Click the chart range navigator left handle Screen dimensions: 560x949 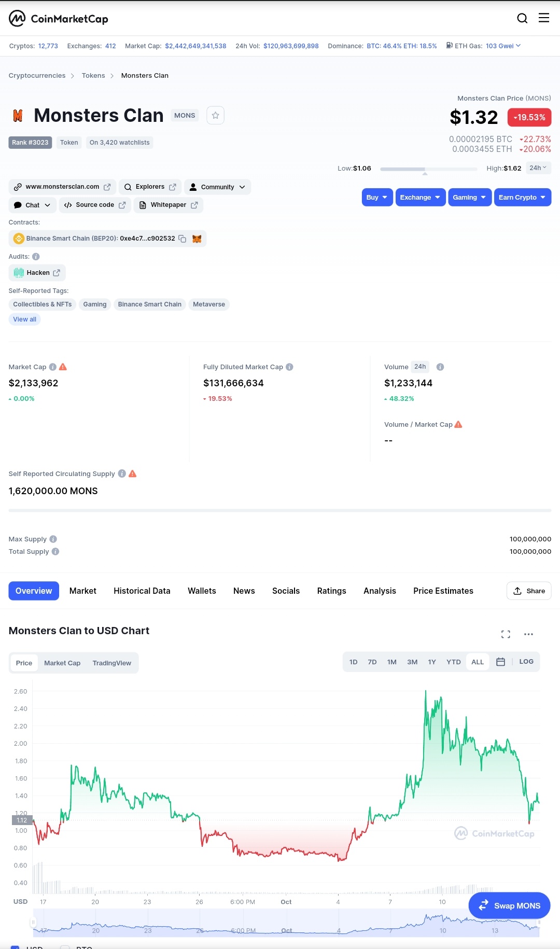tap(33, 923)
